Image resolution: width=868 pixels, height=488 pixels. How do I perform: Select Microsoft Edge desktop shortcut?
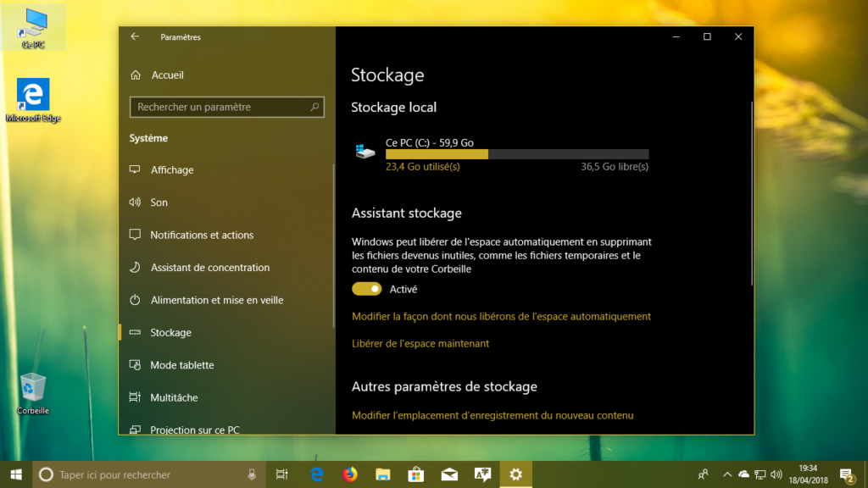(33, 100)
